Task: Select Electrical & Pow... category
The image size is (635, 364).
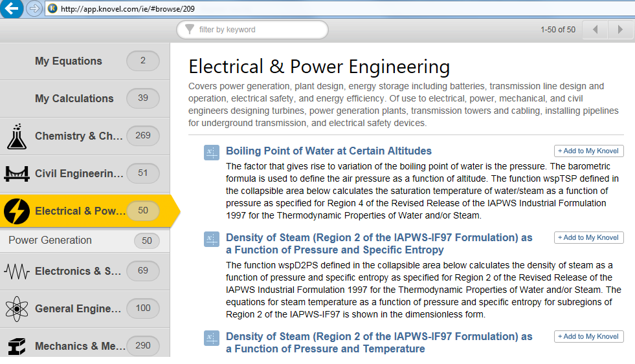Action: 89,211
